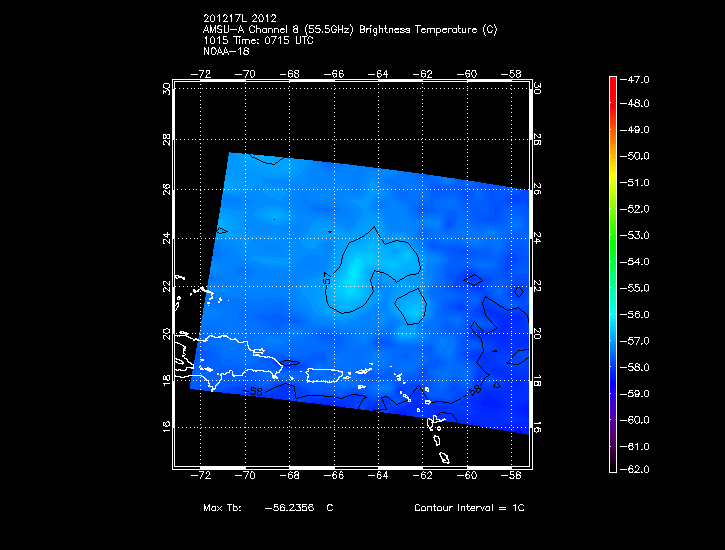Click the 18 latitude label on left axis

coord(166,380)
